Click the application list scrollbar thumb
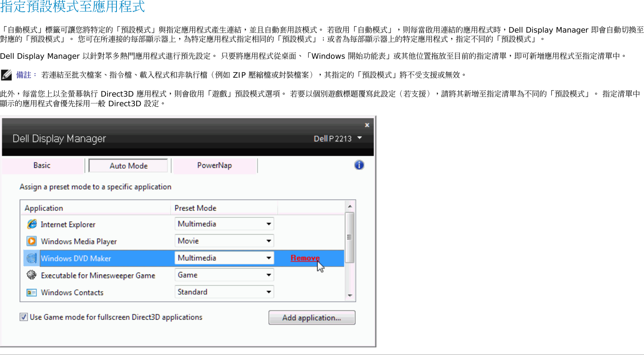The image size is (644, 355). coord(350,237)
